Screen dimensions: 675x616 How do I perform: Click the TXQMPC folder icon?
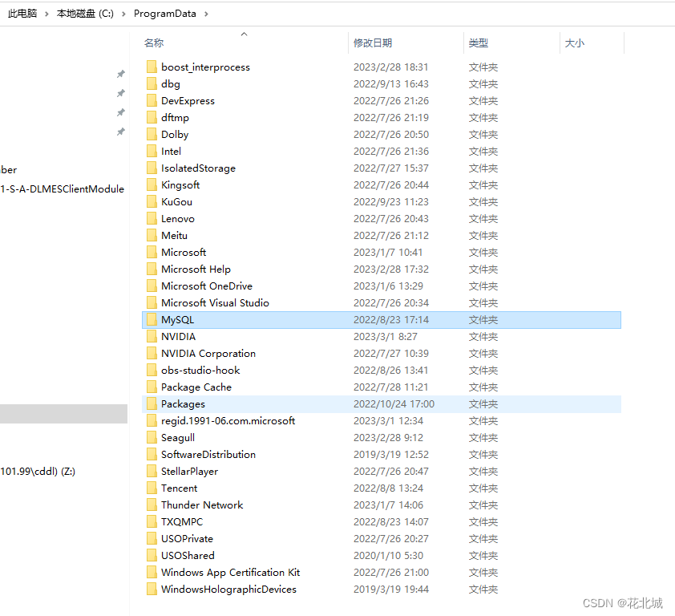coord(152,521)
